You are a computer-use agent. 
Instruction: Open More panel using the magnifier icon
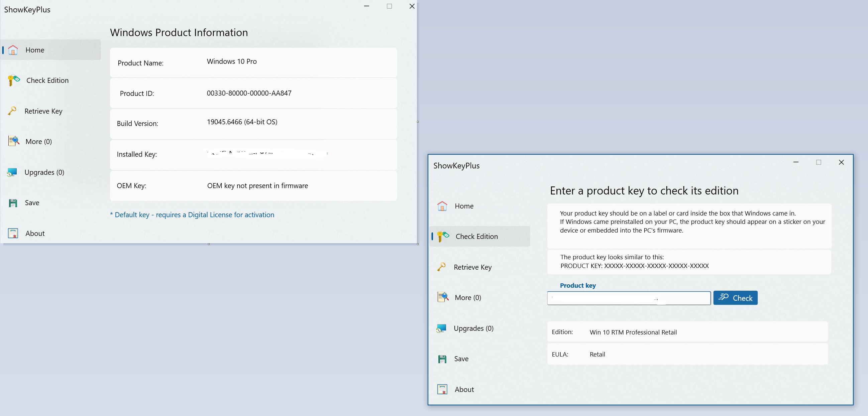[x=13, y=141]
